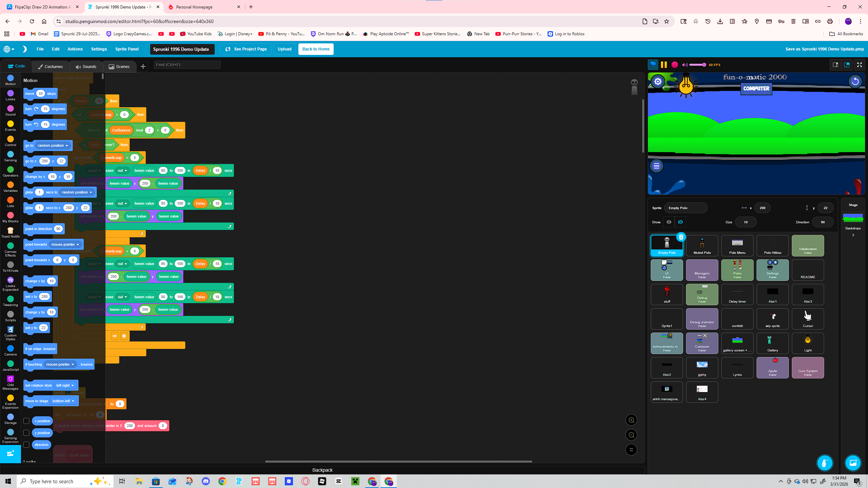Open the Add Sprite button
Image resolution: width=868 pixels, height=488 pixels.
825,463
